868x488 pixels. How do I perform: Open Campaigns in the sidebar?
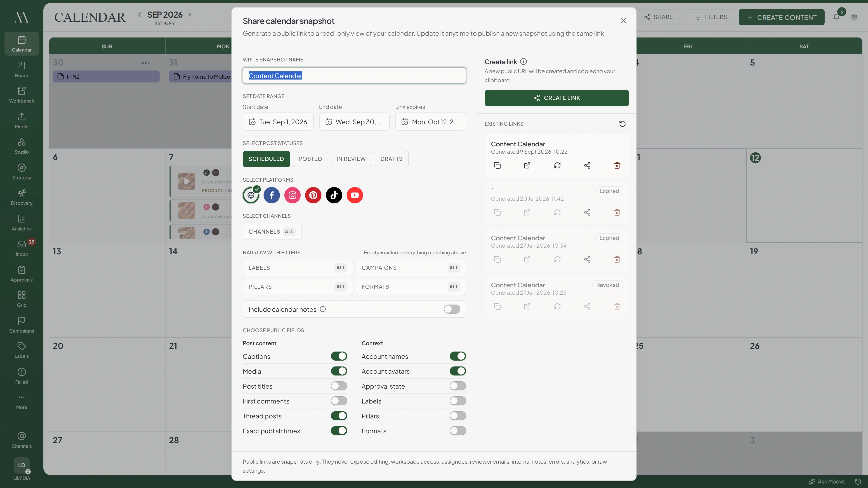click(21, 325)
